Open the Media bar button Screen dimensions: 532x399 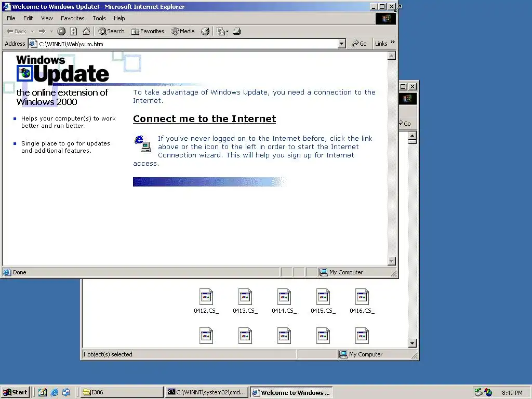[183, 31]
